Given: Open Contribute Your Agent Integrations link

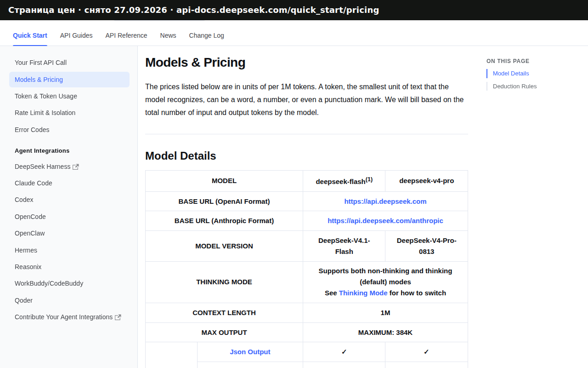Looking at the screenshot, I should [63, 317].
